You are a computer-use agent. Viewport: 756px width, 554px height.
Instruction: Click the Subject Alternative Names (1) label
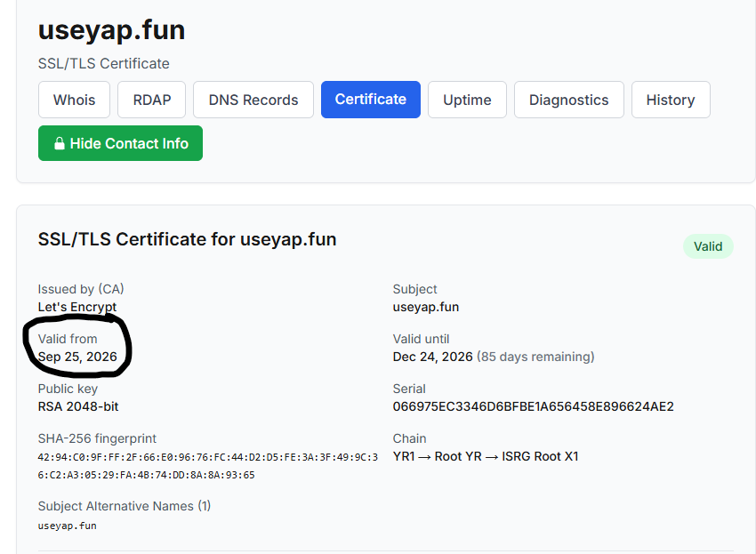[125, 506]
